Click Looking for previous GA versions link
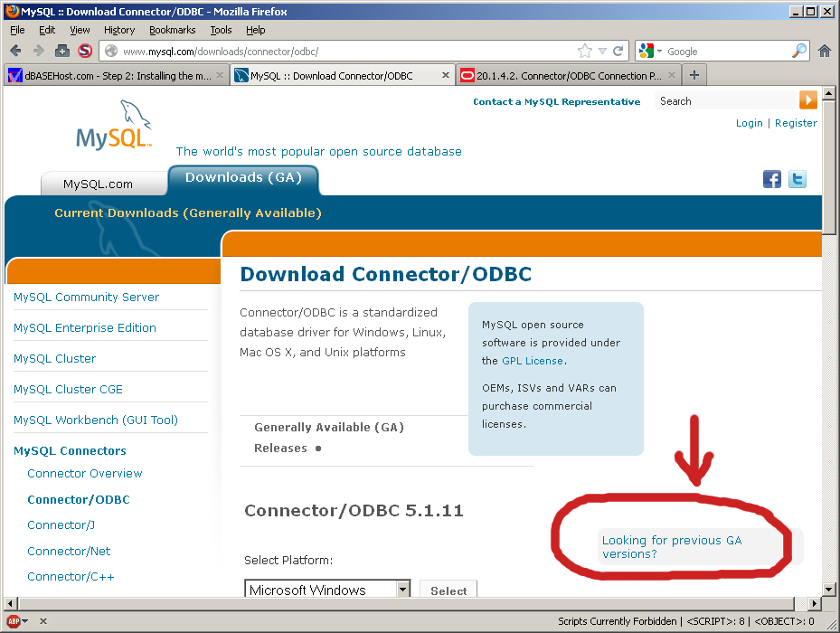Image resolution: width=840 pixels, height=633 pixels. pyautogui.click(x=672, y=547)
